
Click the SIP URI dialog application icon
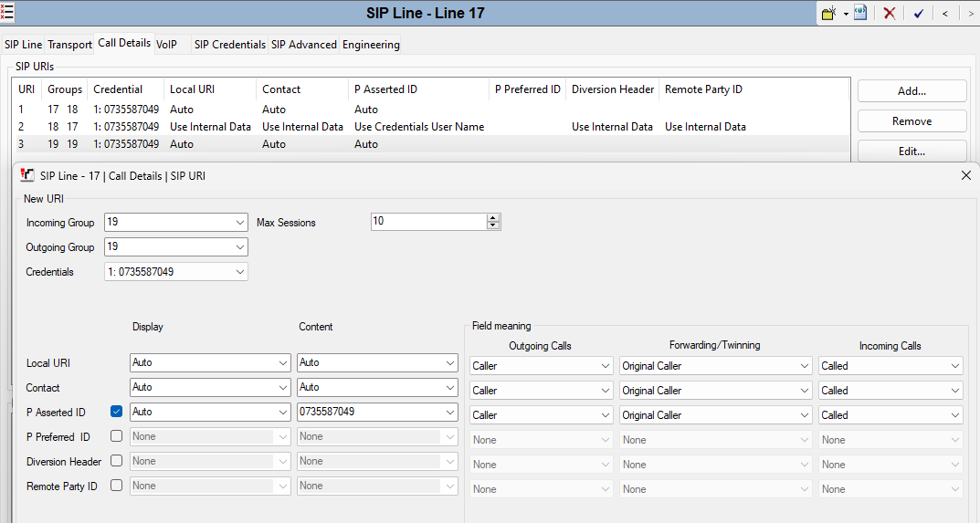click(x=27, y=175)
